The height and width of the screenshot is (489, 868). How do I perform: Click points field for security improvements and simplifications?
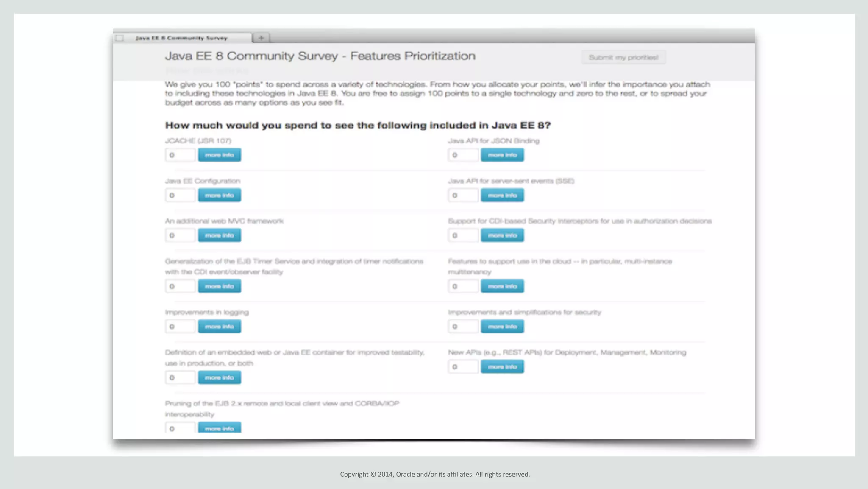[463, 326]
